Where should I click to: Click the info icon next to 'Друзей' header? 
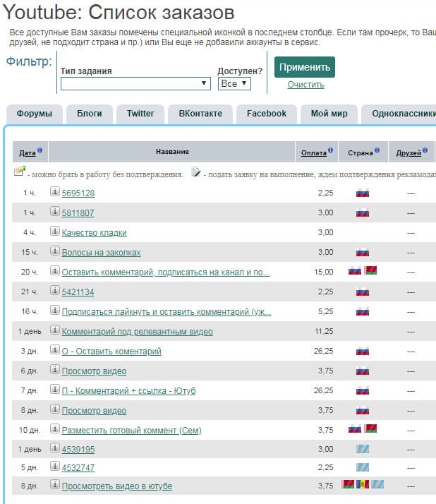(x=425, y=150)
